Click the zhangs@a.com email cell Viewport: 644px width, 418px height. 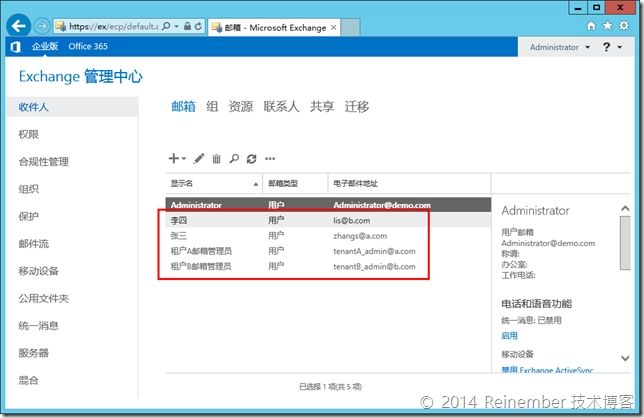[x=360, y=236]
